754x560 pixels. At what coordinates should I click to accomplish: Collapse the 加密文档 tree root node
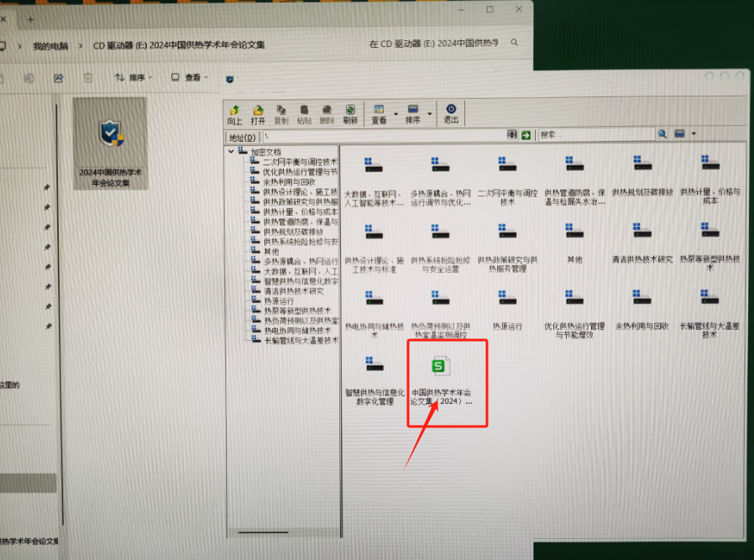pyautogui.click(x=231, y=152)
